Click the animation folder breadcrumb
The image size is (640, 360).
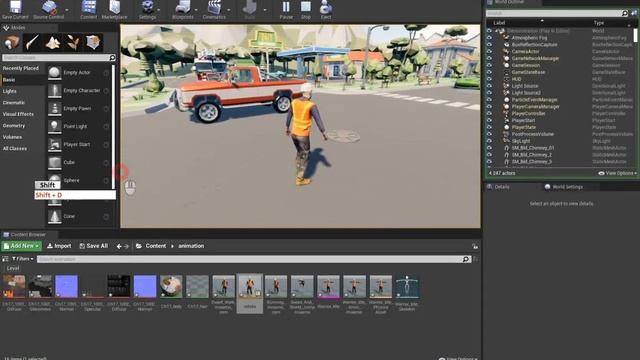191,246
